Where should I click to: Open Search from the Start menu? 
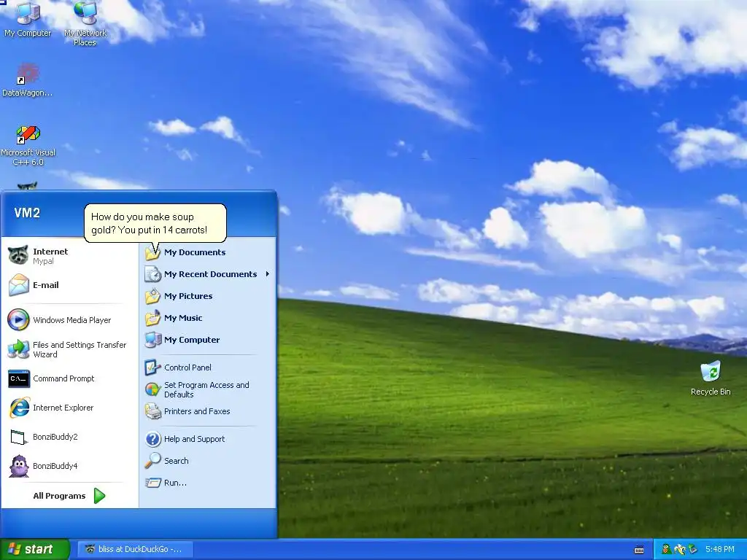click(208, 461)
